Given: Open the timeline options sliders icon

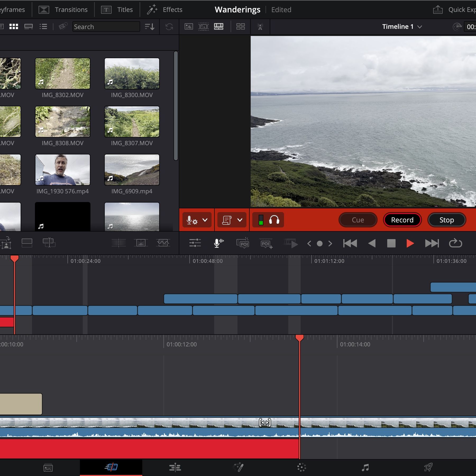Looking at the screenshot, I should [195, 243].
